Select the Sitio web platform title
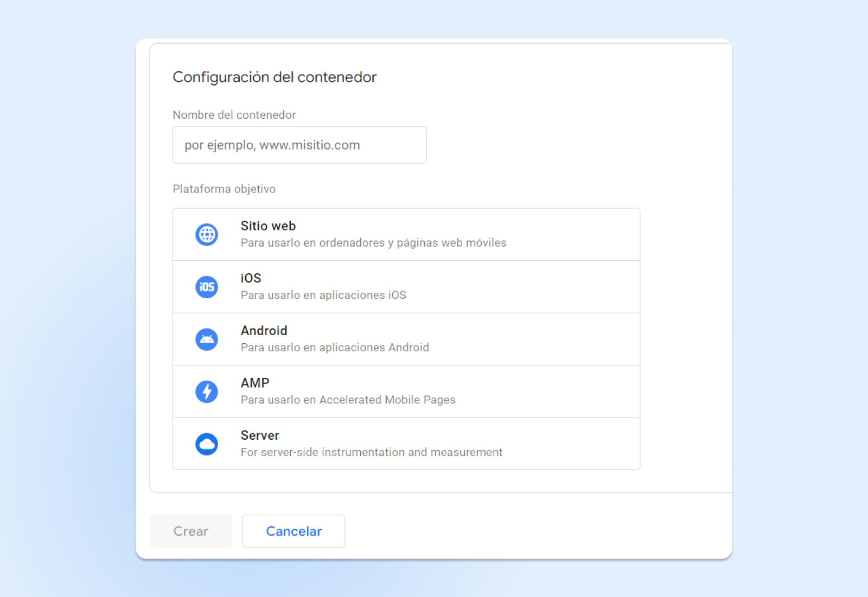This screenshot has width=868, height=597. [268, 226]
